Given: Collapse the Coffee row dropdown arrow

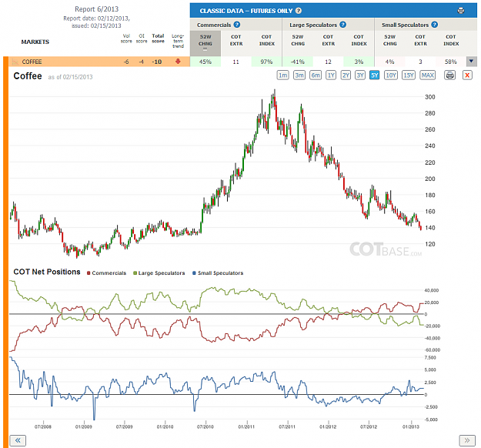Looking at the screenshot, I should tap(472, 62).
